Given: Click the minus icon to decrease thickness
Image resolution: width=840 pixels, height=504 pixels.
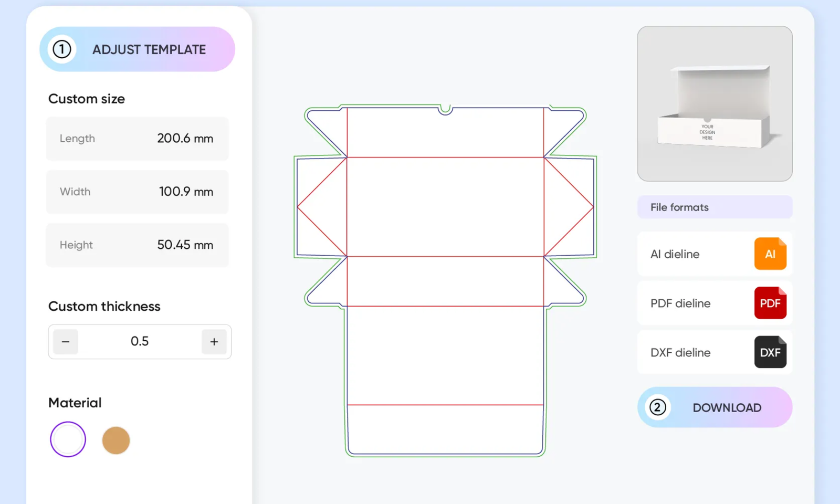Looking at the screenshot, I should (65, 341).
